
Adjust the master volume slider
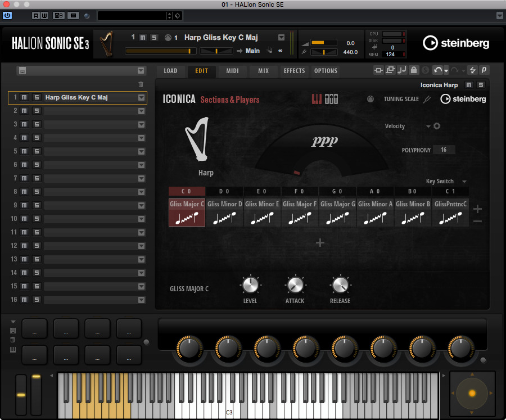324,43
